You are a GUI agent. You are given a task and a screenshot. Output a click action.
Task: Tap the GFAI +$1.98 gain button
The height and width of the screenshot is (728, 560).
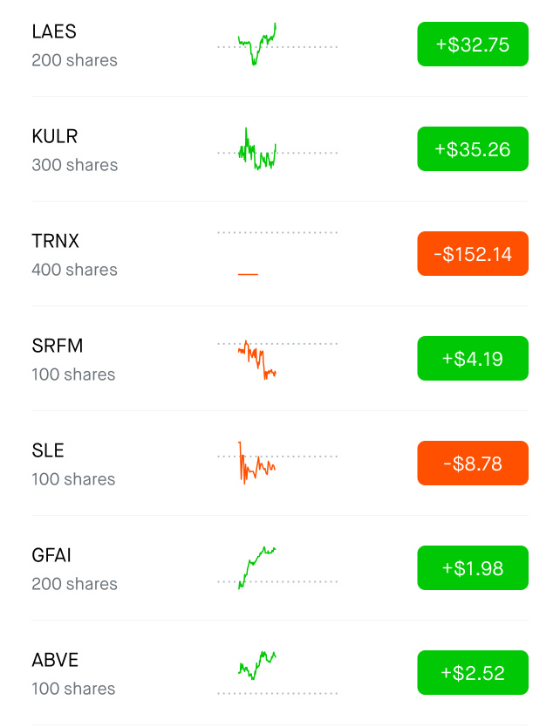click(473, 567)
